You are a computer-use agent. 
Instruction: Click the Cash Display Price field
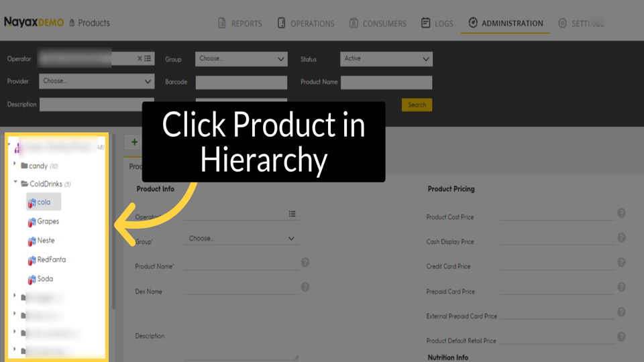tap(557, 239)
